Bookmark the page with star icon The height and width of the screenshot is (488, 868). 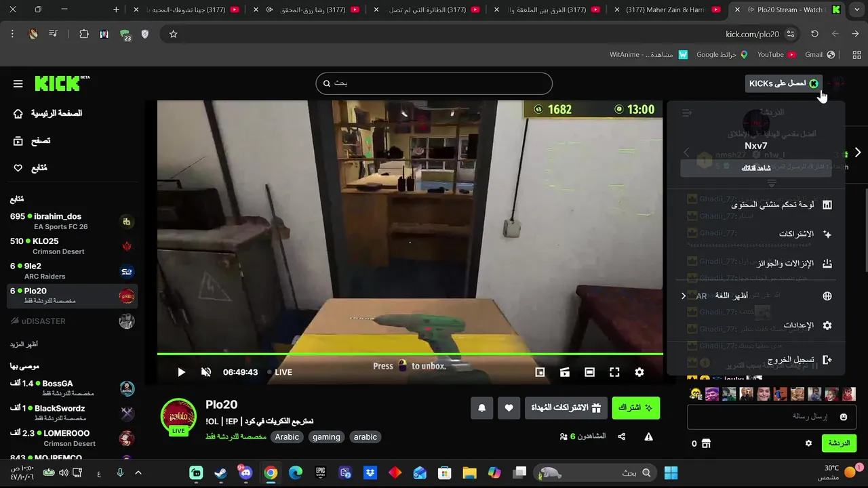[x=173, y=34]
